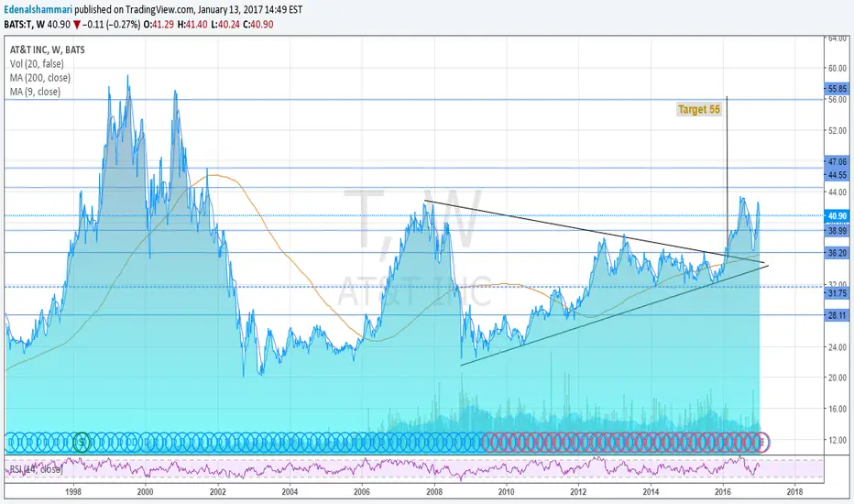Click the O:41.29 open price value
The image size is (854, 504).
coord(159,25)
